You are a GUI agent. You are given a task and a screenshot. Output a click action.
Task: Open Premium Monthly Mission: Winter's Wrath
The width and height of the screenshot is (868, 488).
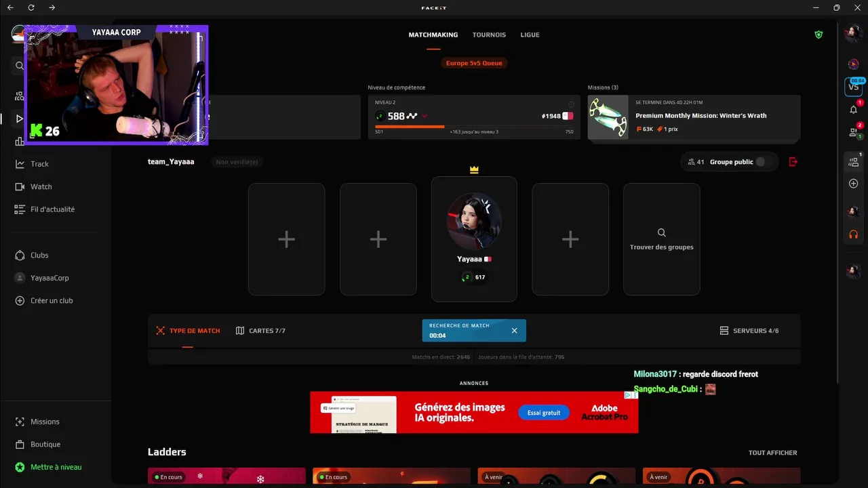click(x=701, y=115)
